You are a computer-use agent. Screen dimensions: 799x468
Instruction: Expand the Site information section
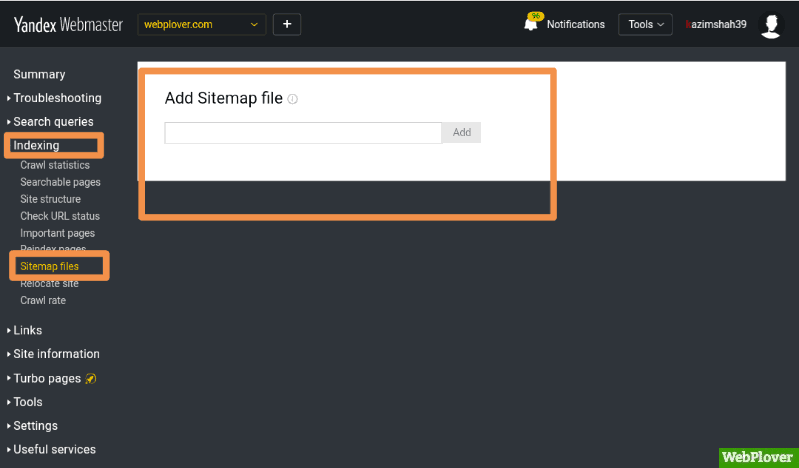(x=56, y=354)
